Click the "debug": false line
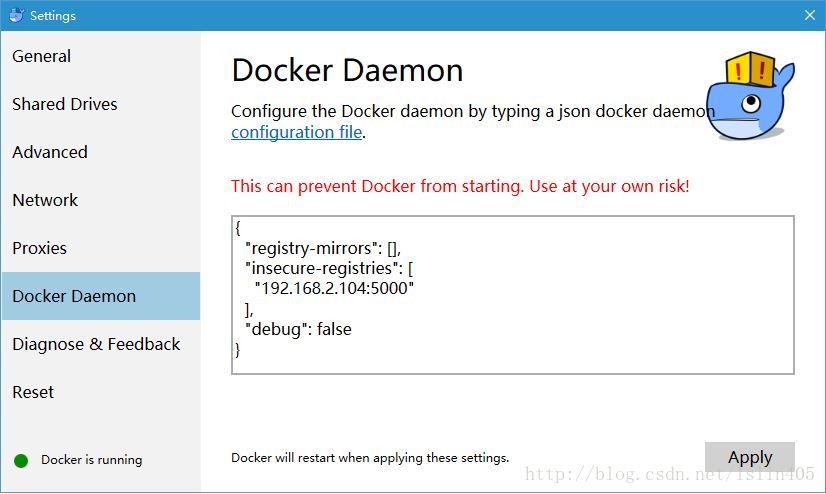 [299, 329]
